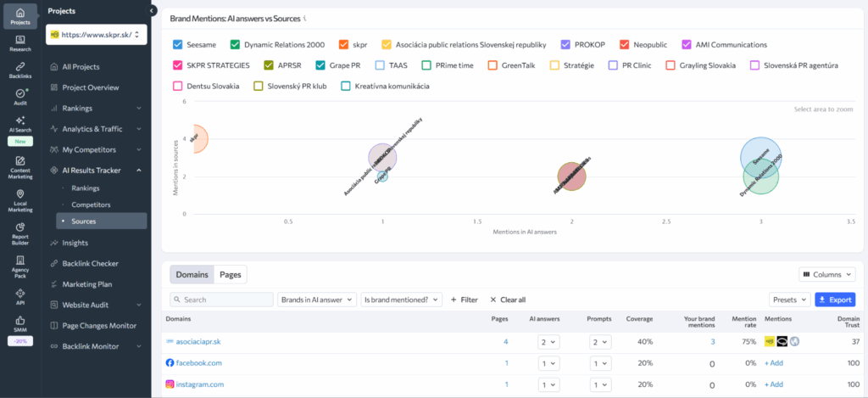Click the Project Overview grid icon
The width and height of the screenshot is (868, 398).
[53, 87]
